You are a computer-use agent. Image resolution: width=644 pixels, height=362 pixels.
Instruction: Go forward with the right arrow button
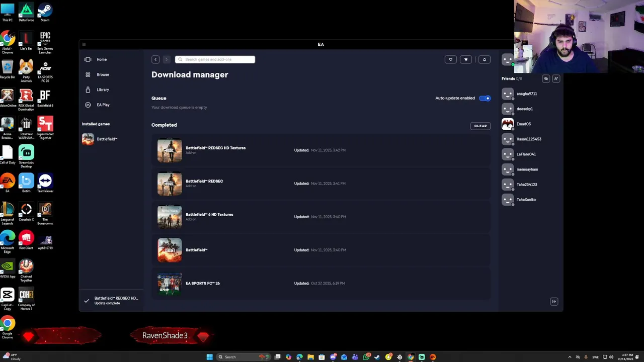click(x=167, y=59)
